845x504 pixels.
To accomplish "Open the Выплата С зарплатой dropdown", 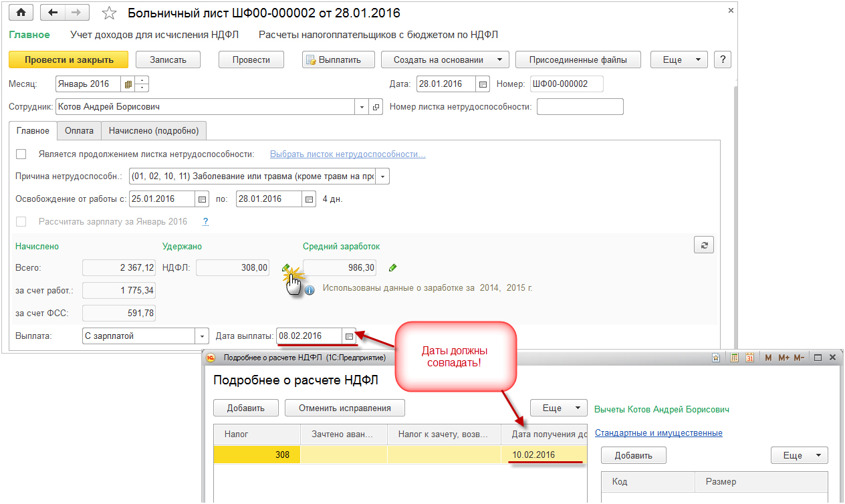I will point(201,336).
